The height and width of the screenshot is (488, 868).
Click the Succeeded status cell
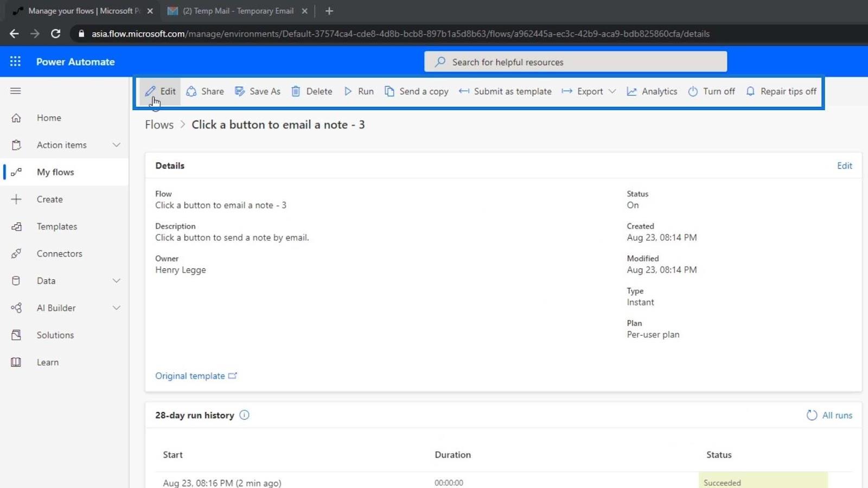pos(763,480)
